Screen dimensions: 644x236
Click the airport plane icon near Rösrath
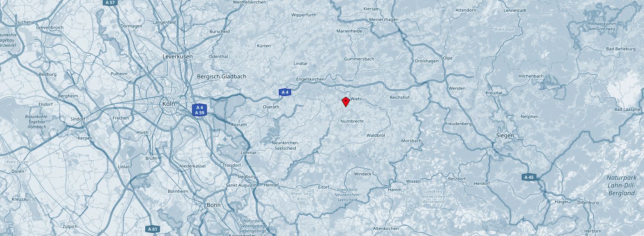coord(226,139)
